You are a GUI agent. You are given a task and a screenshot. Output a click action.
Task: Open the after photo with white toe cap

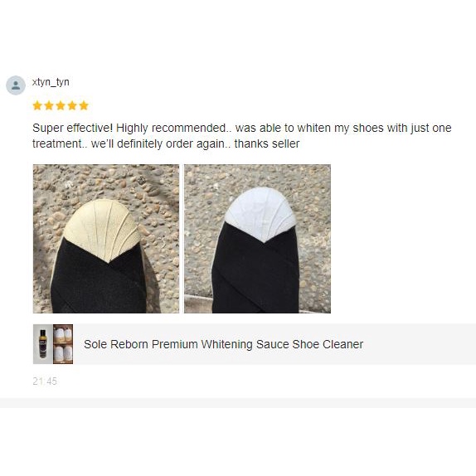tap(257, 239)
